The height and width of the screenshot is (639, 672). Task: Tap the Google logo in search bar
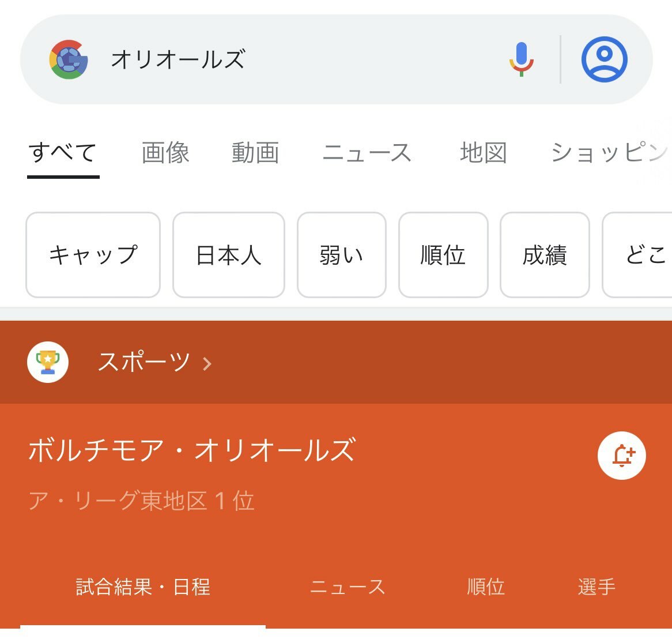(x=69, y=59)
